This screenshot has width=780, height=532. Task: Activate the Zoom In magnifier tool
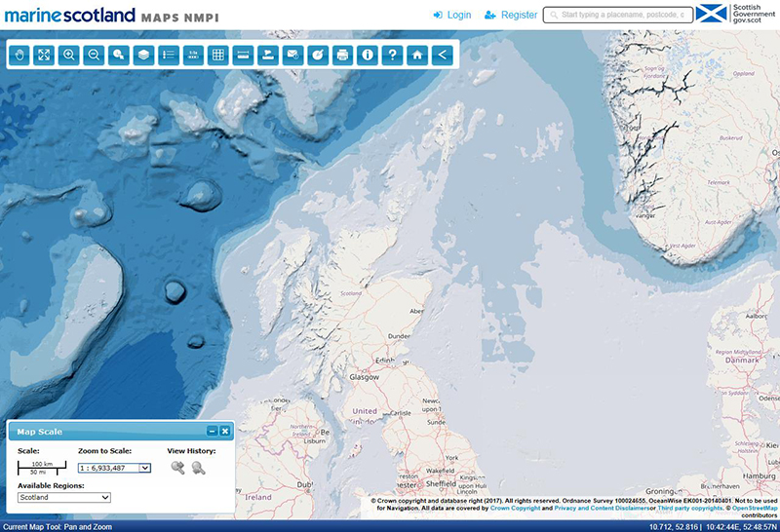69,56
